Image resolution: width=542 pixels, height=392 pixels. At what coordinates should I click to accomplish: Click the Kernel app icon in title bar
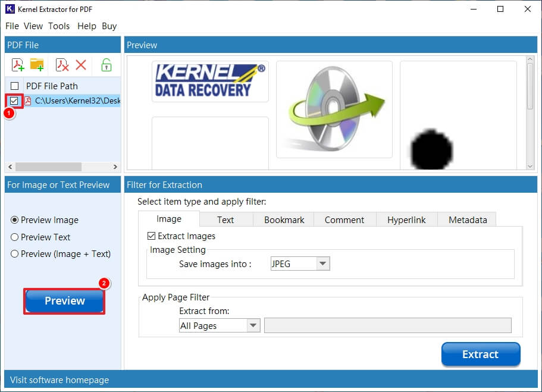(x=10, y=9)
